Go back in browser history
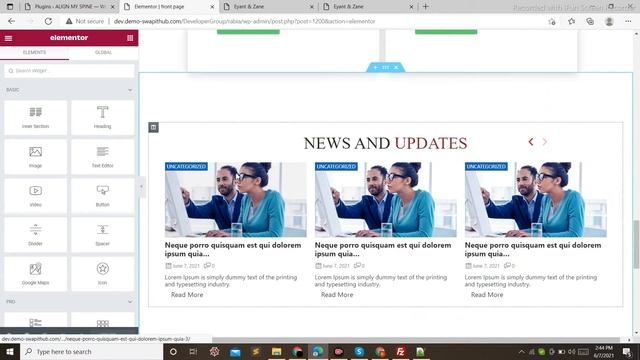The height and width of the screenshot is (360, 640). (11, 21)
